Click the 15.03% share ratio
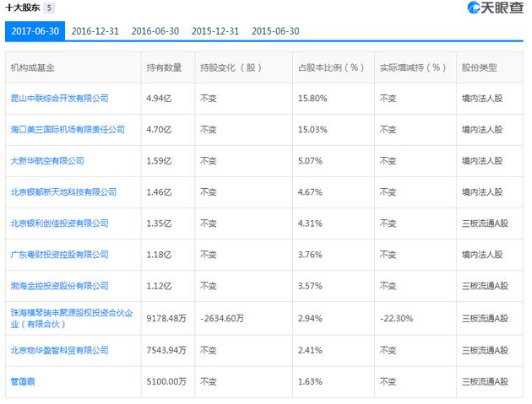Screen dimensions: 532x404 coord(312,130)
